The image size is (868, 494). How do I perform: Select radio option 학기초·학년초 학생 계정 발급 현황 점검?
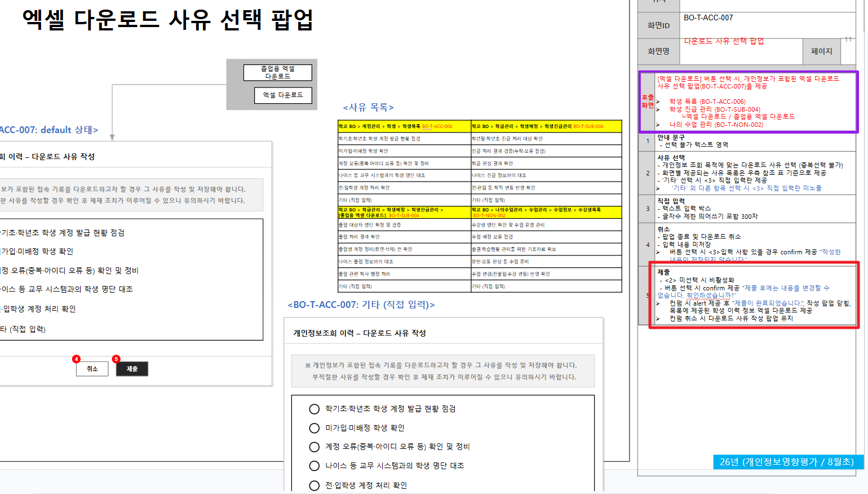[315, 409]
